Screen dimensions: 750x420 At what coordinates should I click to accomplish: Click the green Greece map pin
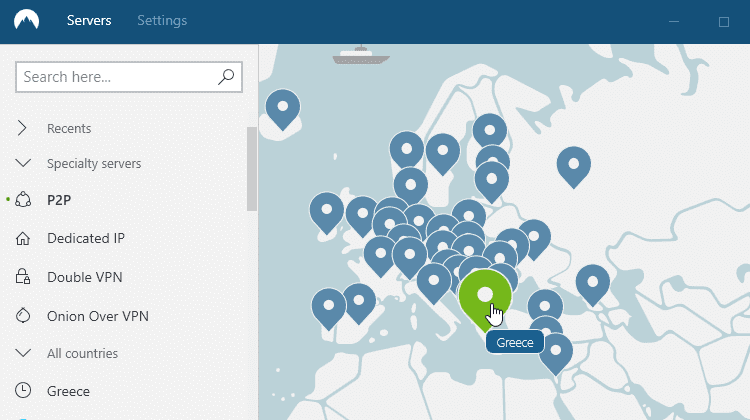pyautogui.click(x=485, y=299)
